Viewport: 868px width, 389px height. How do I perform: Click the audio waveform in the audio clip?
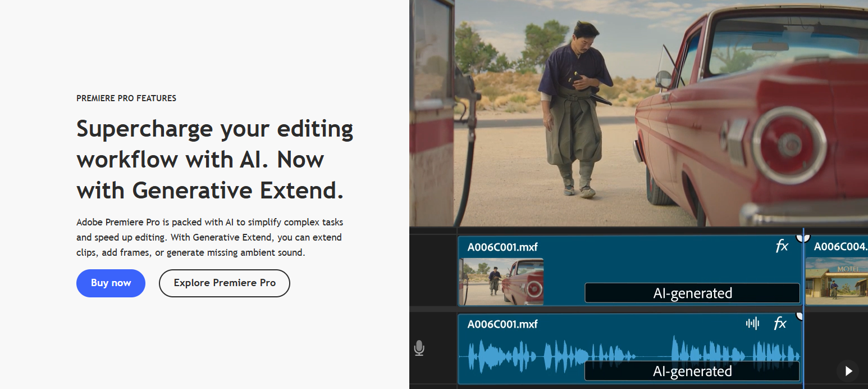point(630,356)
